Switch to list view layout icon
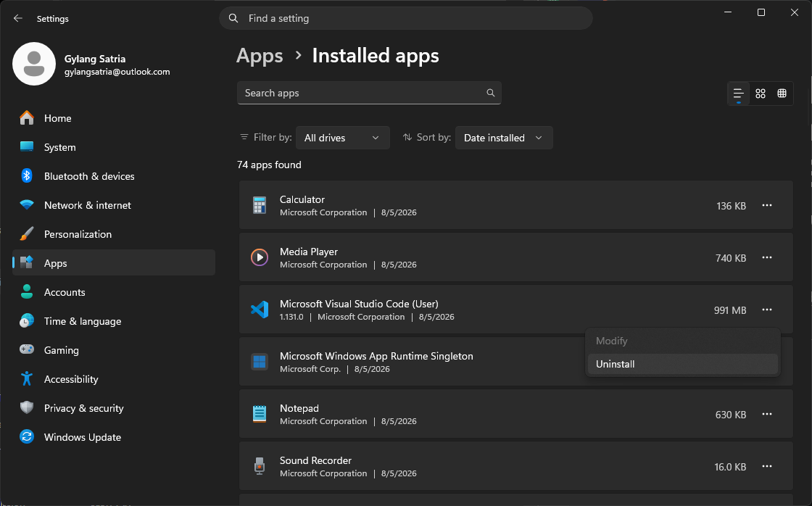 [739, 94]
